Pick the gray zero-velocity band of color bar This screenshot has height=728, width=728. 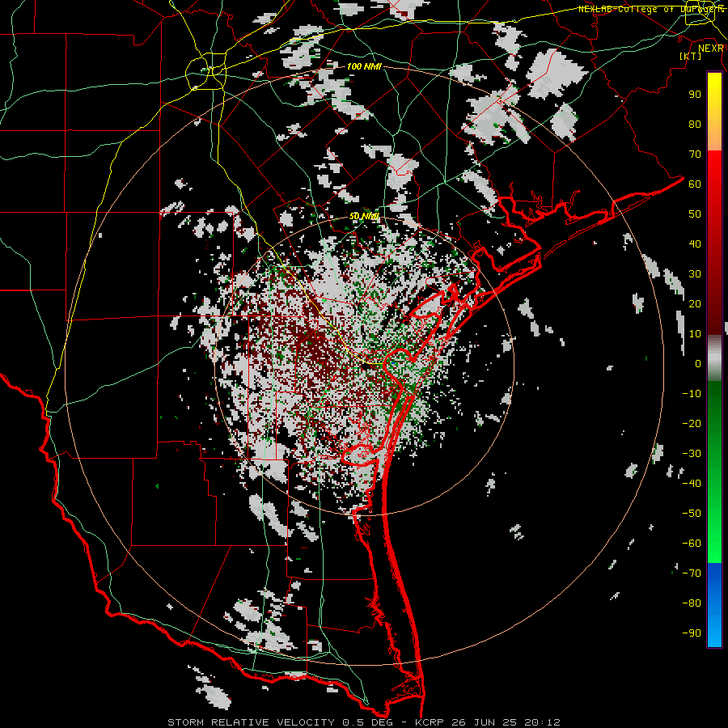click(x=714, y=358)
